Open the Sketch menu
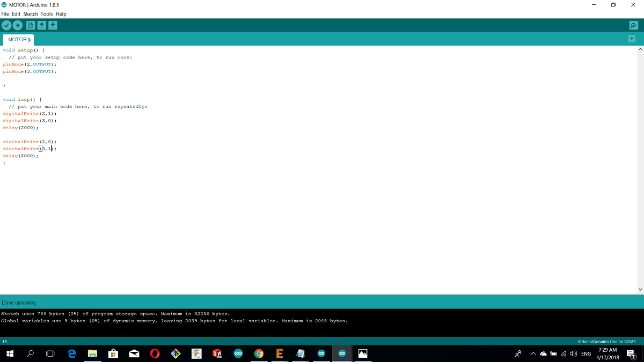This screenshot has width=644, height=362. 31,14
